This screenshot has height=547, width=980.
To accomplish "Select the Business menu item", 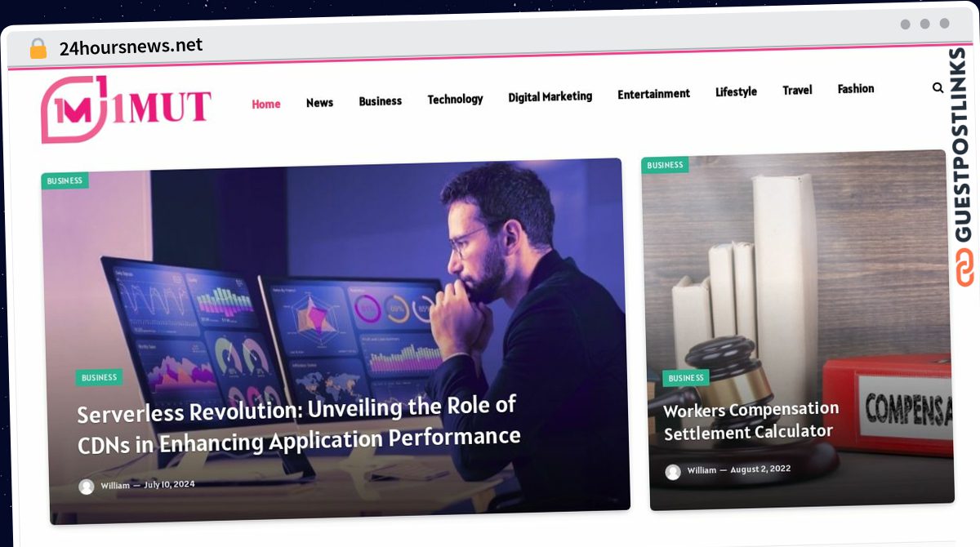I will point(381,101).
